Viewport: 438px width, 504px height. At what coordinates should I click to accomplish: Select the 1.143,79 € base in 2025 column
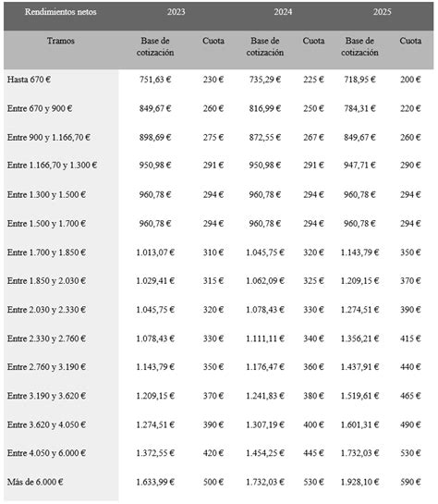[x=359, y=252]
